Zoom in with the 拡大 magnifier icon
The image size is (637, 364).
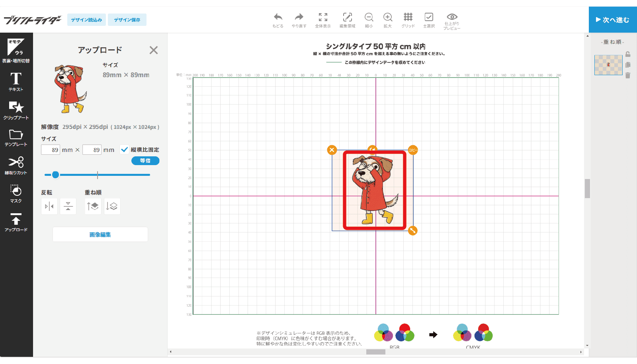coord(387,17)
